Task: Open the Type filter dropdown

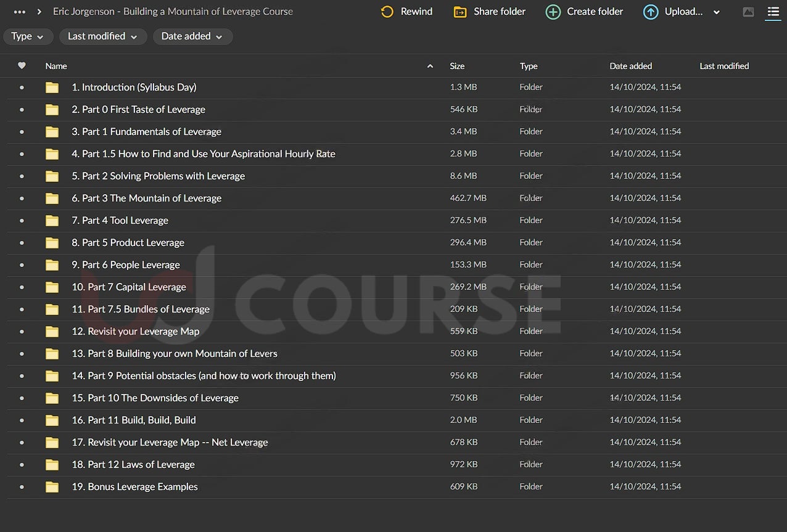Action: (x=28, y=36)
